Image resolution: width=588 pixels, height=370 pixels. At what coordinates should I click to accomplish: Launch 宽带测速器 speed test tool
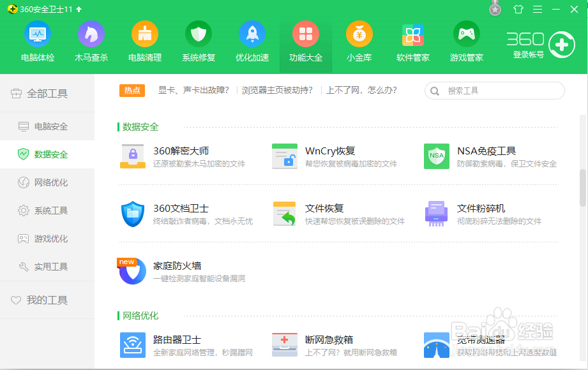tap(437, 345)
